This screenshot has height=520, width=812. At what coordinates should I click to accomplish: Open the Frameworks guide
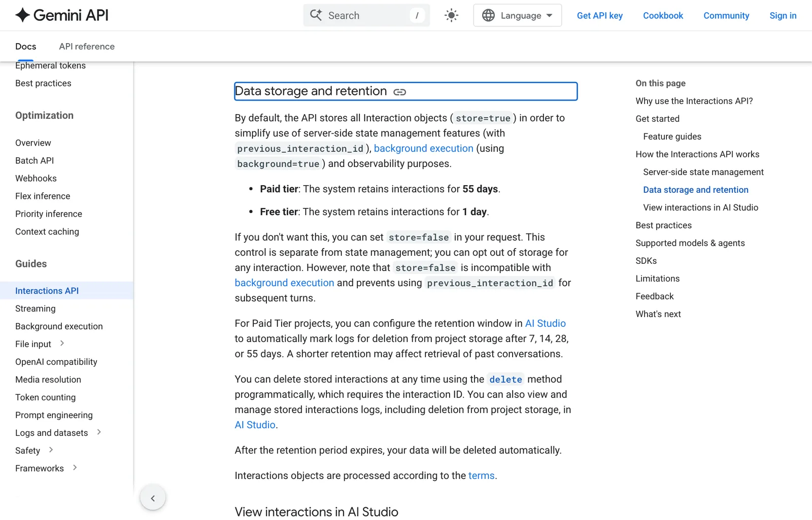coord(40,468)
